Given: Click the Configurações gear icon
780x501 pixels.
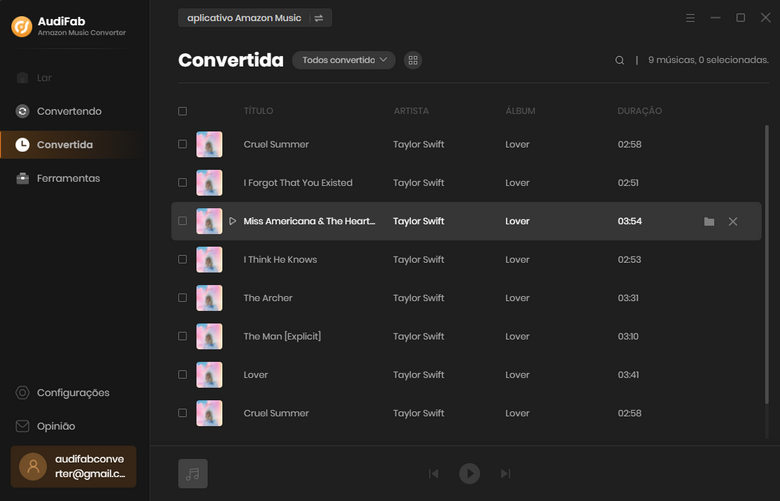Looking at the screenshot, I should [x=22, y=393].
